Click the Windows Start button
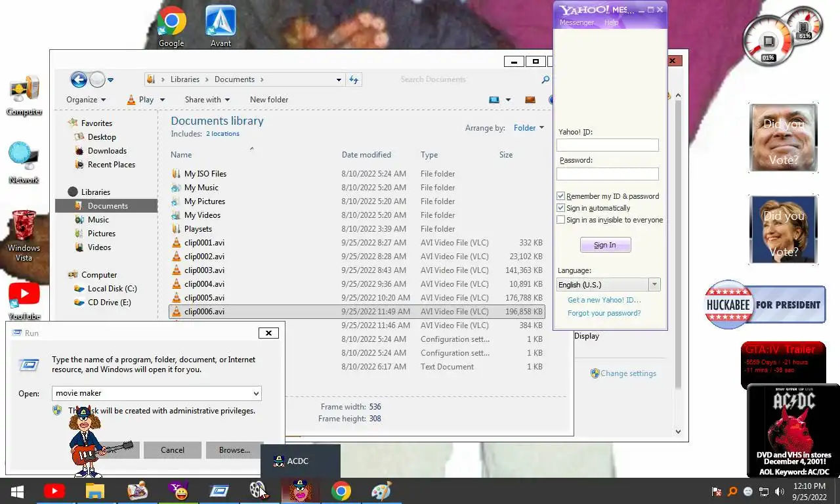This screenshot has height=504, width=840. coord(17,491)
